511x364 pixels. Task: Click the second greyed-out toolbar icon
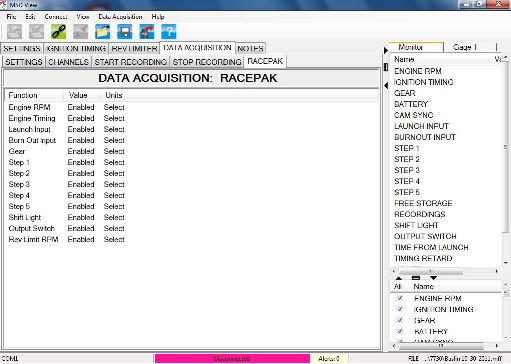pos(37,32)
